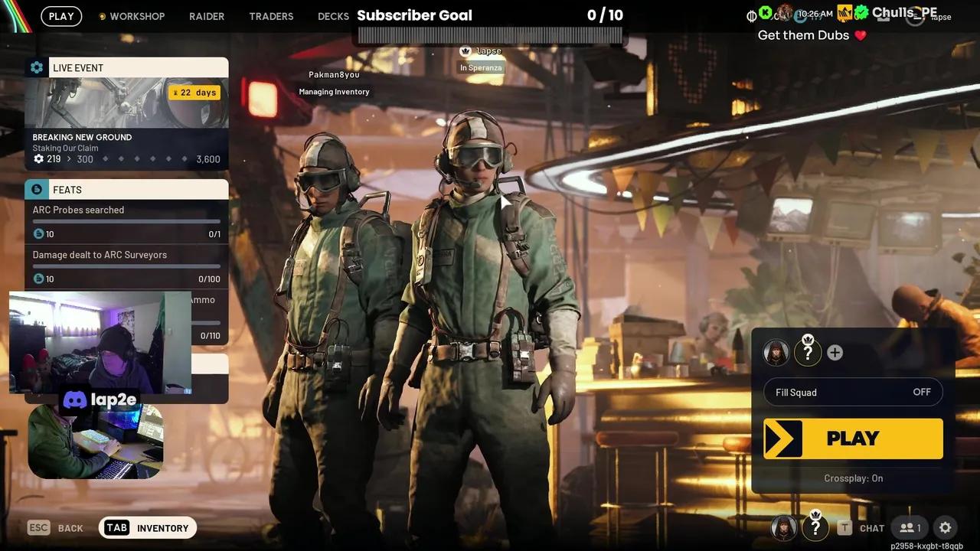This screenshot has width=980, height=551.
Task: Select the hooded raider portrait in squad panel
Action: pyautogui.click(x=776, y=352)
